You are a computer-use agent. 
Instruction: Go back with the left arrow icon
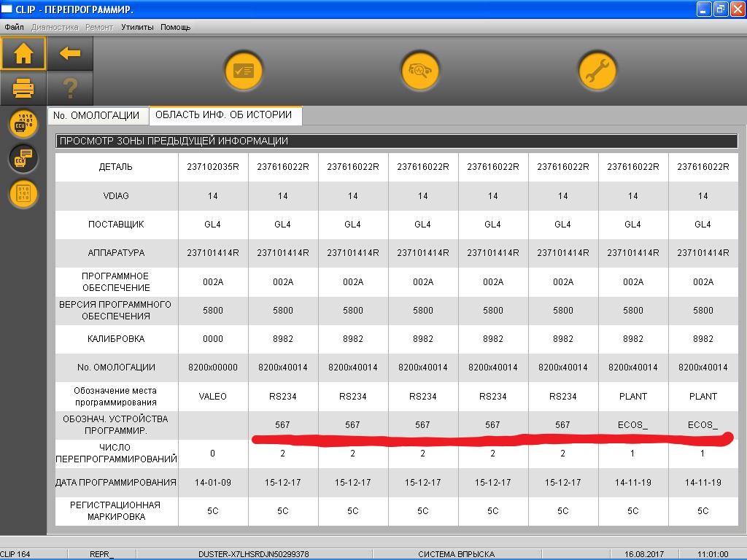click(70, 53)
